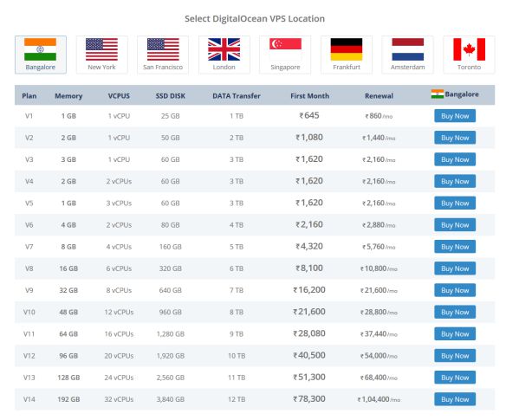This screenshot has width=519, height=420.
Task: Buy the V3 plan with 3 GB memory
Action: click(455, 159)
